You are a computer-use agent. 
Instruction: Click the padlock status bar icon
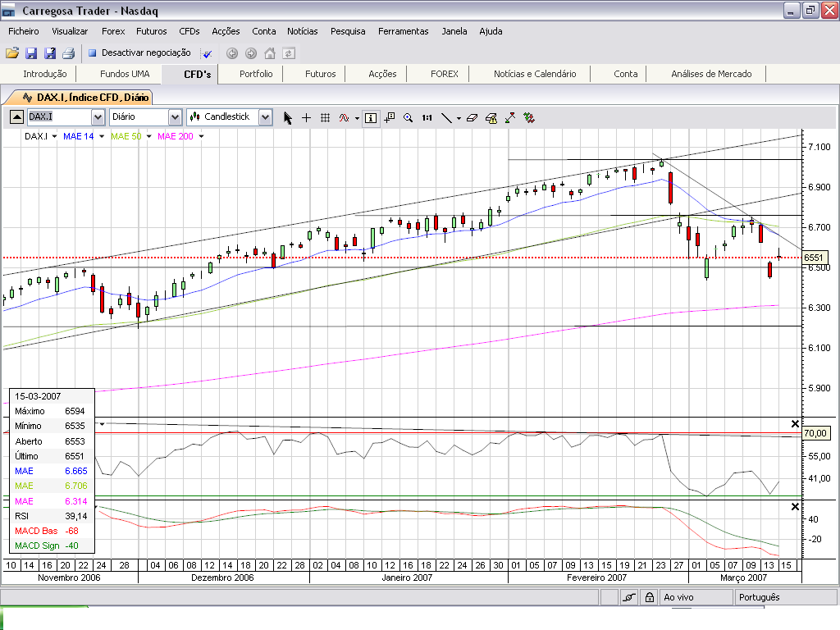(650, 597)
